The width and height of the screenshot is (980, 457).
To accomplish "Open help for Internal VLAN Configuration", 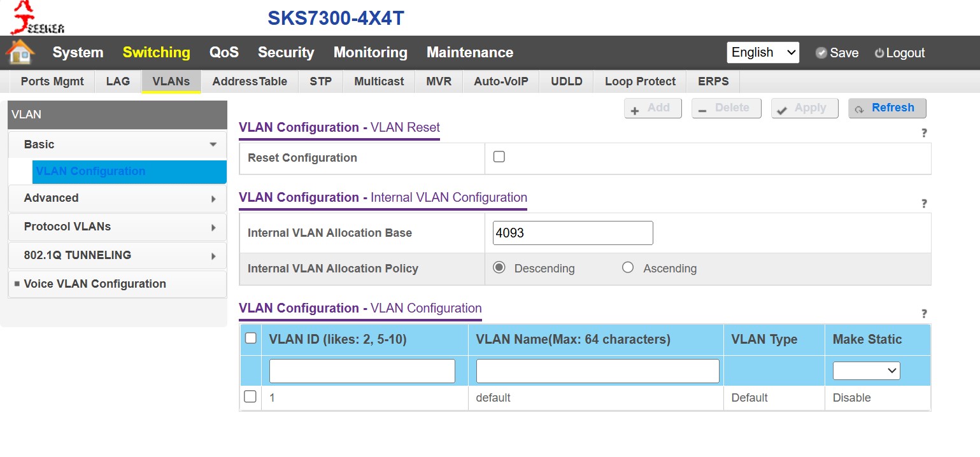I will [x=924, y=204].
